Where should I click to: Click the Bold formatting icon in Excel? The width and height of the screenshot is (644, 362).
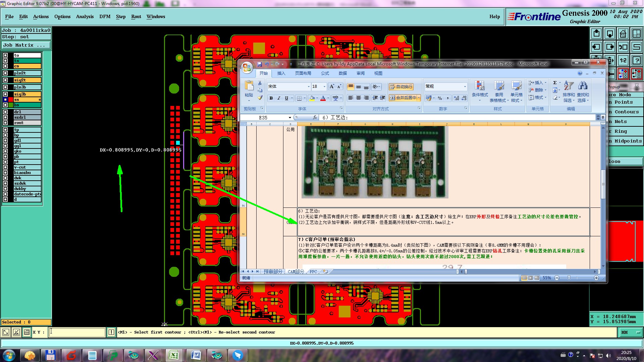click(x=271, y=98)
